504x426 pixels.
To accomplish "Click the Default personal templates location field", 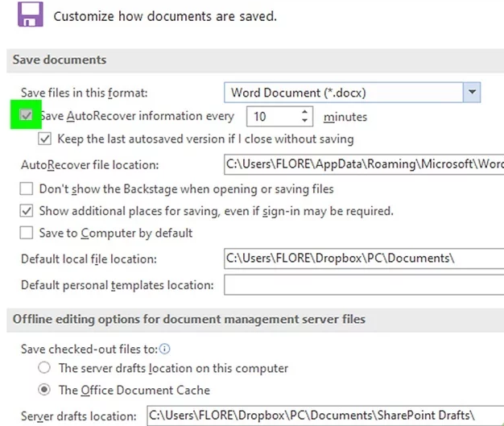I will [x=364, y=284].
